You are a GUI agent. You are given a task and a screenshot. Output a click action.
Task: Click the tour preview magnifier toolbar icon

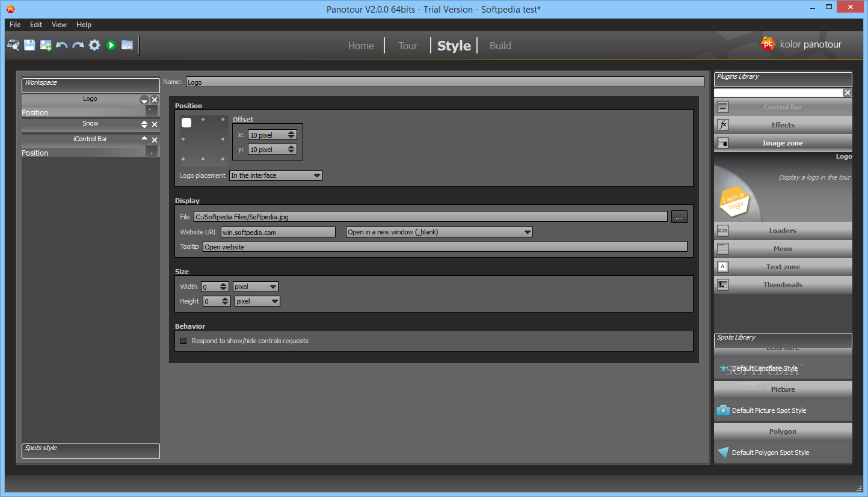pos(13,45)
